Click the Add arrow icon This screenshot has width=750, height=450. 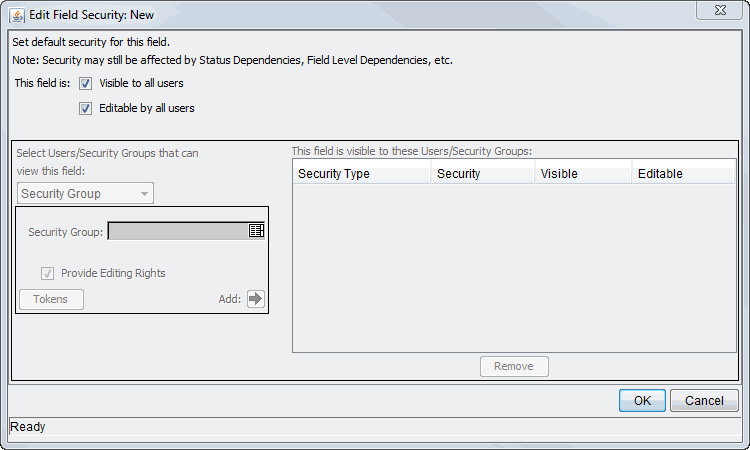256,298
